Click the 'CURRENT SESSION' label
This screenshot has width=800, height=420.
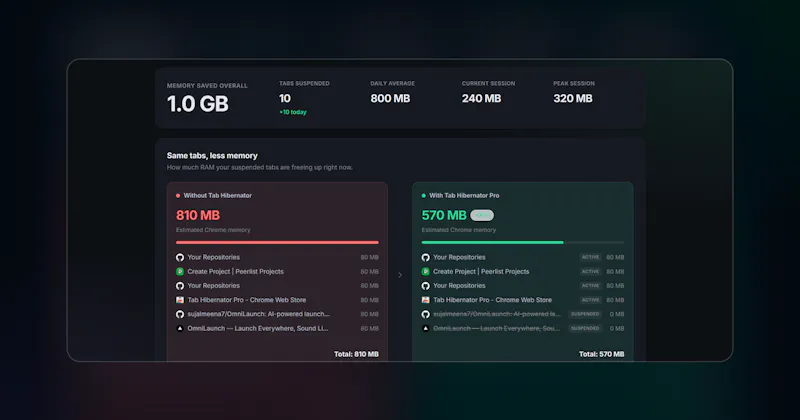(x=488, y=84)
